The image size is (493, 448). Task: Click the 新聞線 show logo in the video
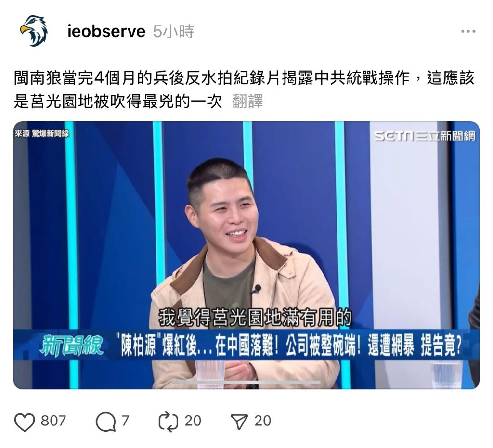coord(72,346)
